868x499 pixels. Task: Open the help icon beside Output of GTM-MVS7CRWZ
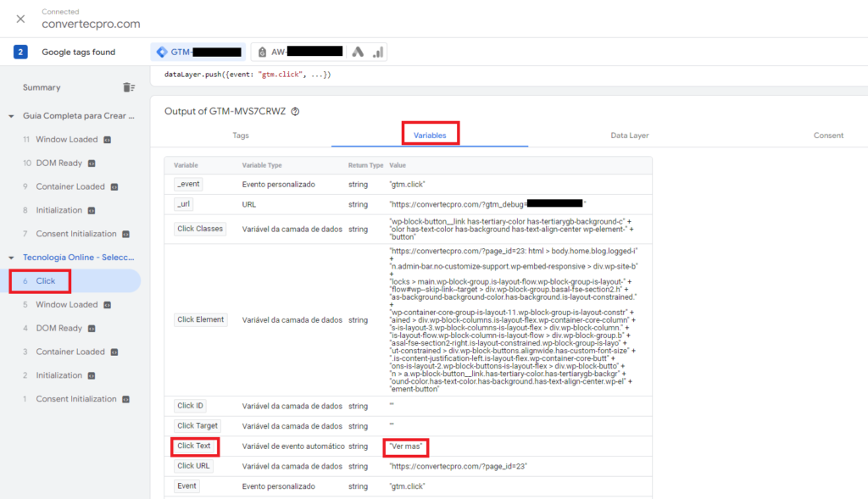(296, 111)
